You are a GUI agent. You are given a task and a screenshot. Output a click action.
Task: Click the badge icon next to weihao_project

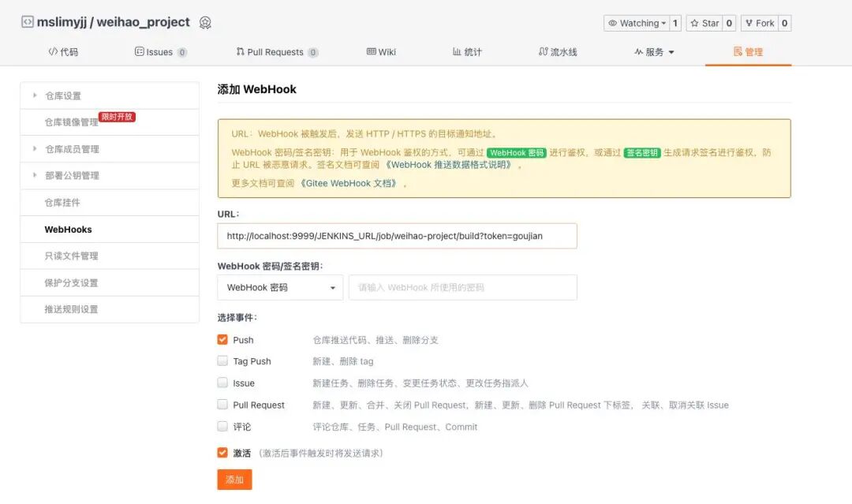(x=205, y=23)
